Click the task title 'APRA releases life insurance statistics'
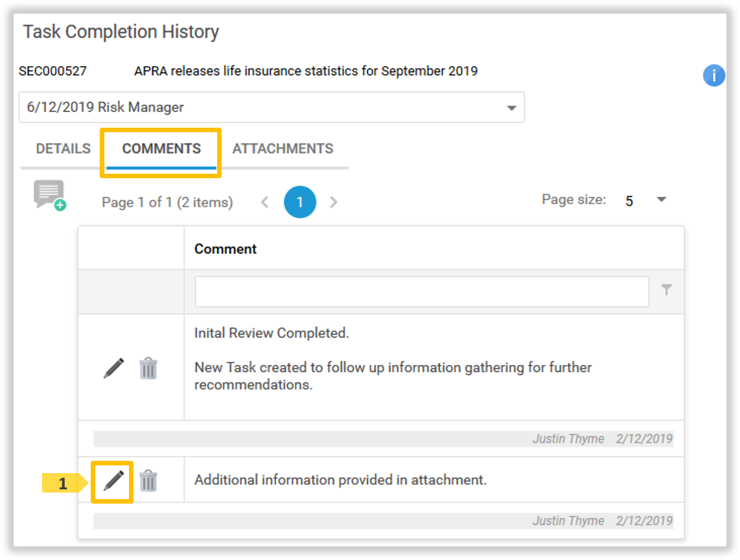The height and width of the screenshot is (560, 740). pos(305,71)
